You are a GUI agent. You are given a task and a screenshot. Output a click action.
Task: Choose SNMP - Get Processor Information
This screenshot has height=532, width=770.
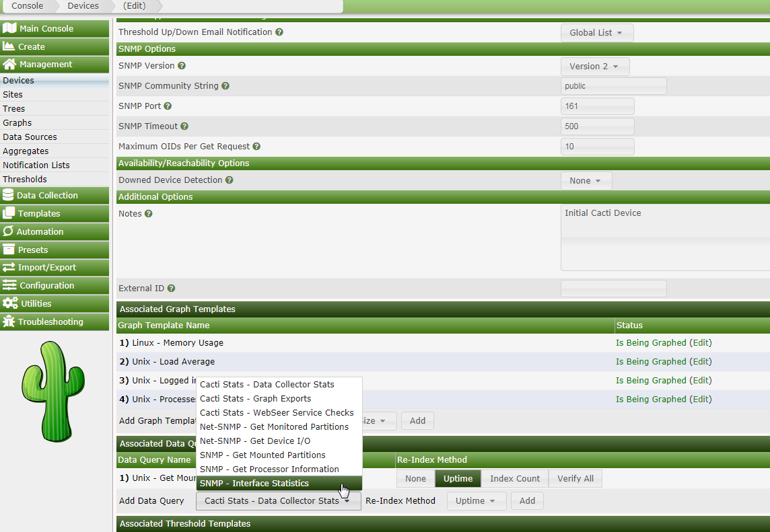(279, 469)
